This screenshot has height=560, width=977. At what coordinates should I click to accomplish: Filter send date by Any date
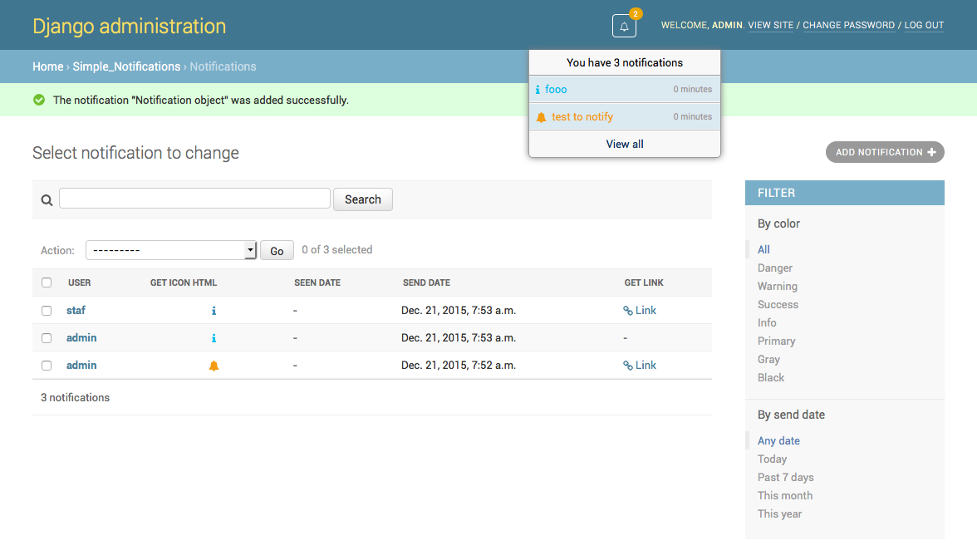pyautogui.click(x=778, y=440)
